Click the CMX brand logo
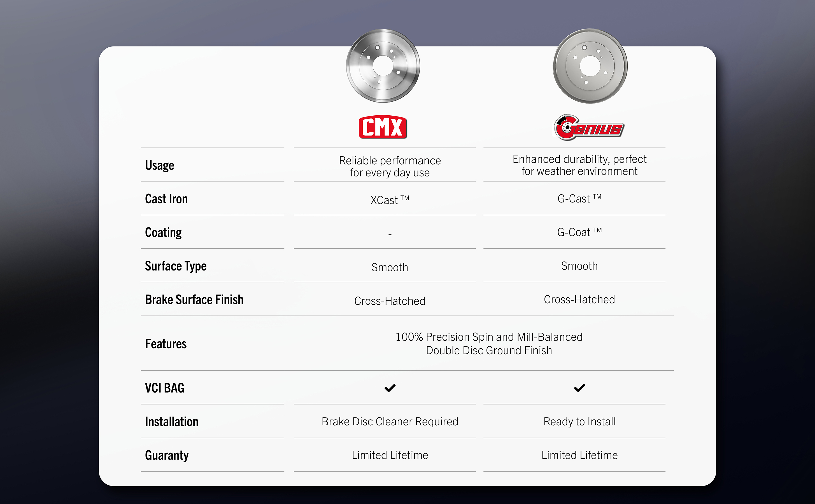 tap(383, 127)
